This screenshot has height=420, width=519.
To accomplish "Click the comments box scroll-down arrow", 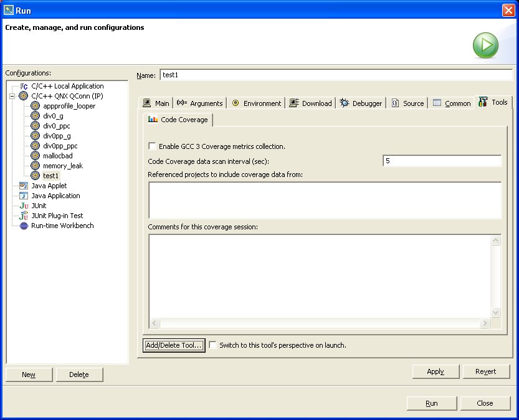I will click(x=496, y=313).
